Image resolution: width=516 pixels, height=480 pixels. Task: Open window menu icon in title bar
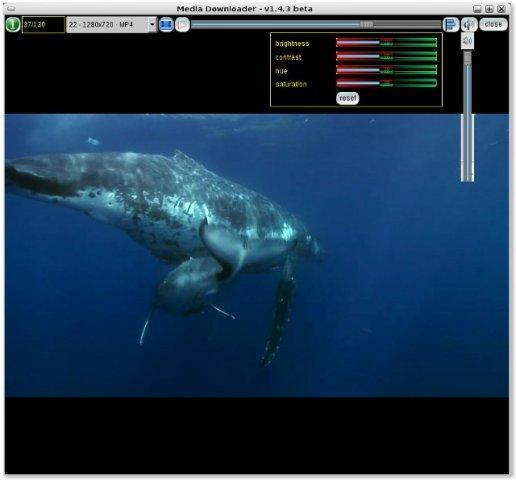(x=11, y=8)
